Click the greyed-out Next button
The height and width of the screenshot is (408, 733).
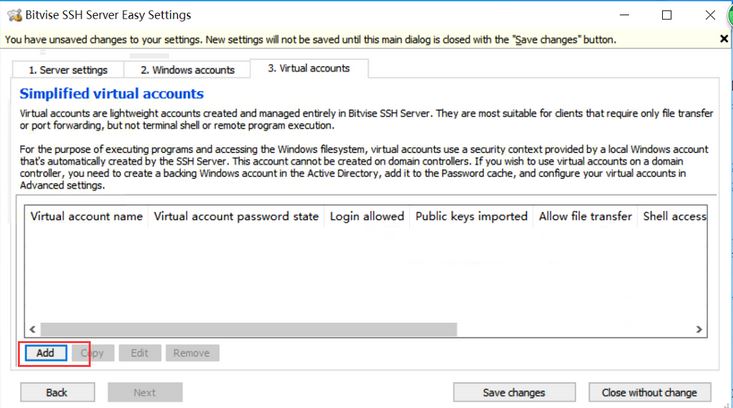[145, 392]
